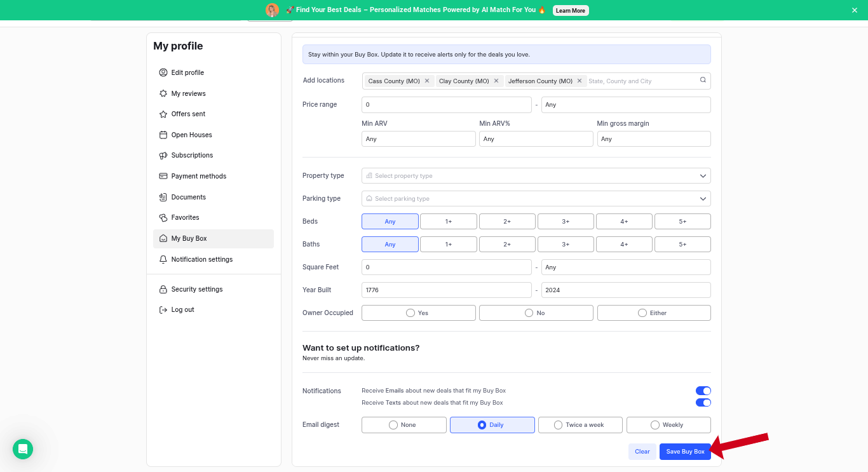Click the Clear button
The image size is (868, 472).
click(642, 452)
